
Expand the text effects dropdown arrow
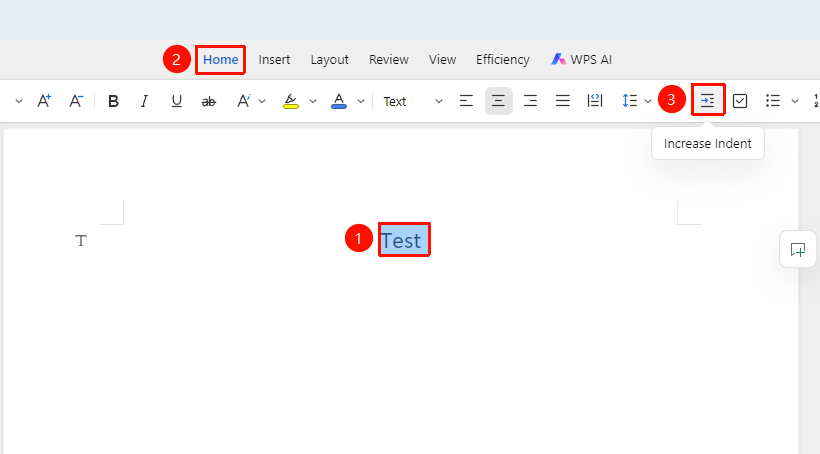[262, 101]
